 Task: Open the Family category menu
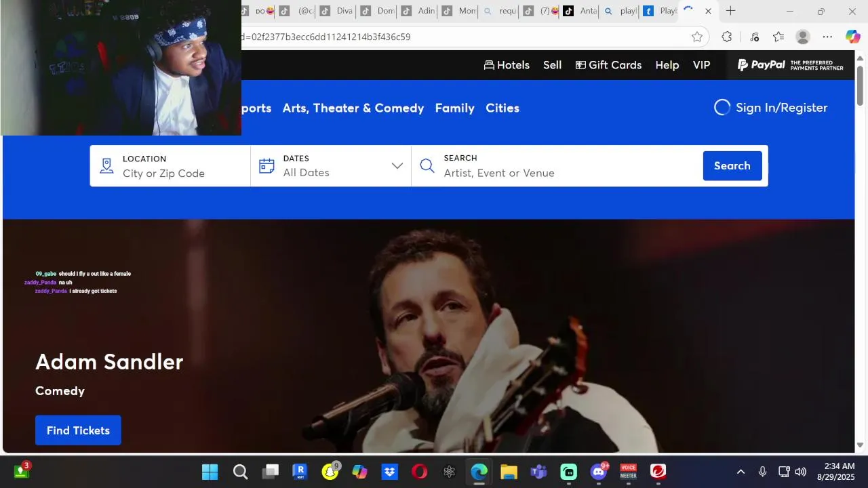[x=454, y=108]
